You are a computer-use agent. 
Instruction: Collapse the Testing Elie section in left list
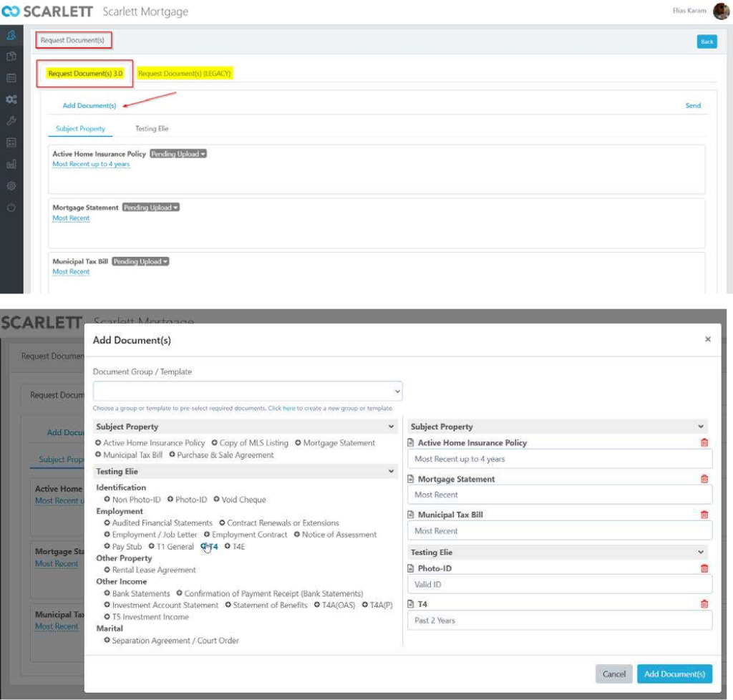[391, 472]
